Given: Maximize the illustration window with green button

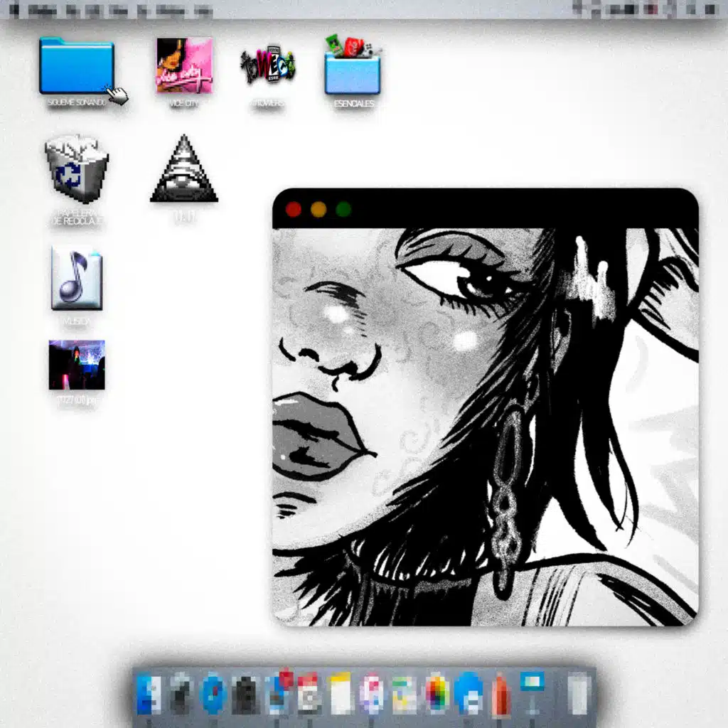Looking at the screenshot, I should 343,210.
